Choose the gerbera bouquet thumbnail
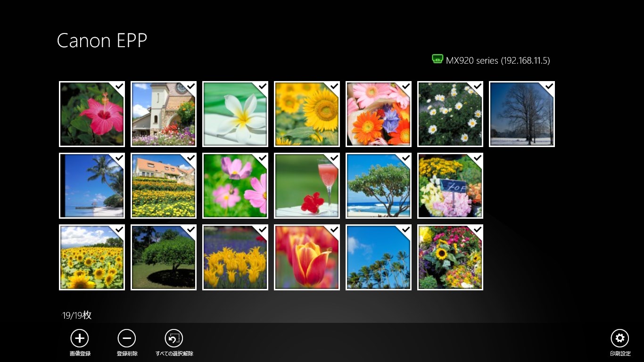The height and width of the screenshot is (362, 644). tap(379, 114)
